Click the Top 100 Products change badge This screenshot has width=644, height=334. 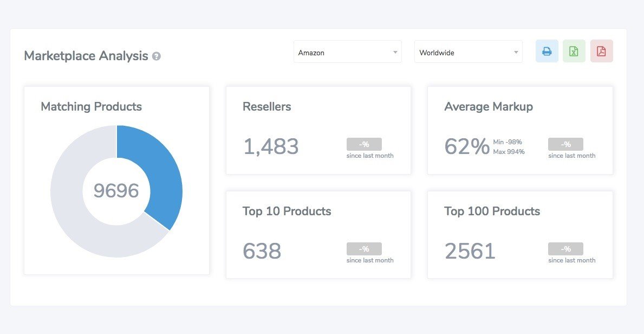coord(565,249)
